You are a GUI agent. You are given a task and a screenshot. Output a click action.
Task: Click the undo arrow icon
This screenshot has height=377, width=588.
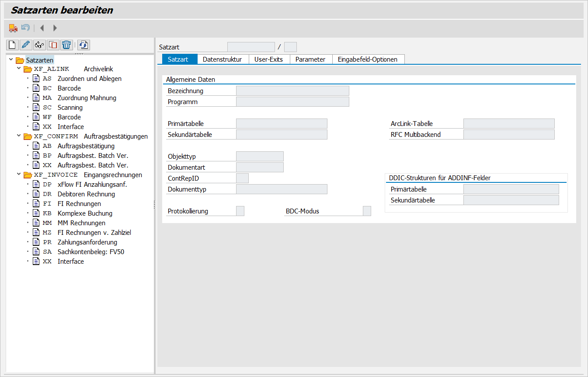click(x=26, y=28)
